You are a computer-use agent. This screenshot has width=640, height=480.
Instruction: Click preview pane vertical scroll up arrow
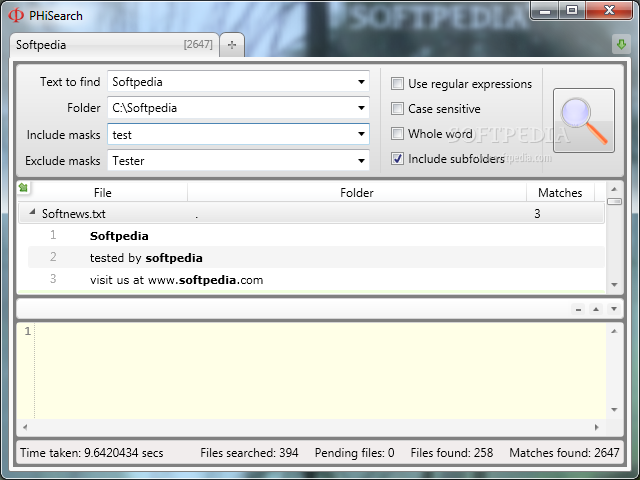[614, 331]
